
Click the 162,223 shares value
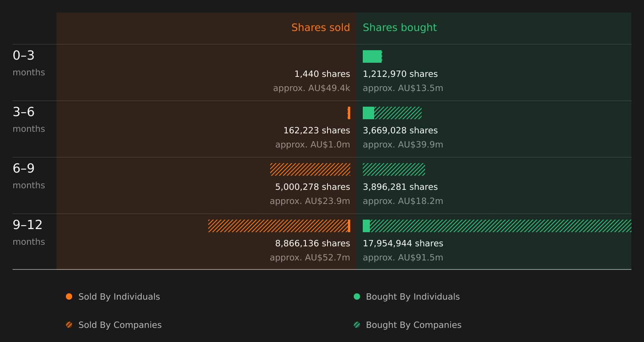click(317, 130)
